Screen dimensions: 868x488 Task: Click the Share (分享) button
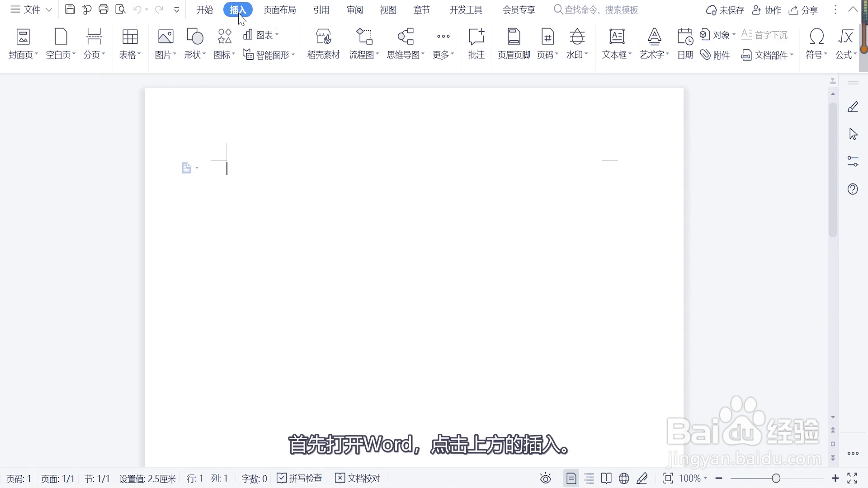pyautogui.click(x=803, y=10)
